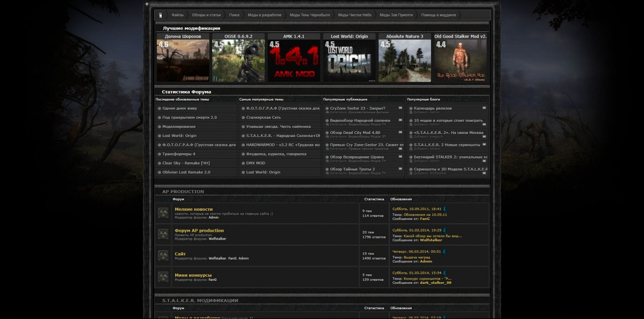Open moderator Admin profile under Мелкие новости

[213, 217]
